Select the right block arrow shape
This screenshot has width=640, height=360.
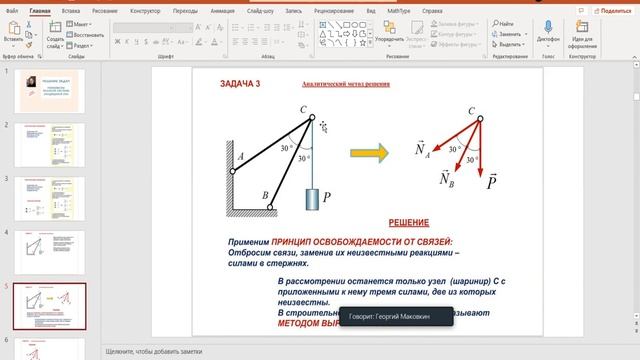[x=347, y=34]
